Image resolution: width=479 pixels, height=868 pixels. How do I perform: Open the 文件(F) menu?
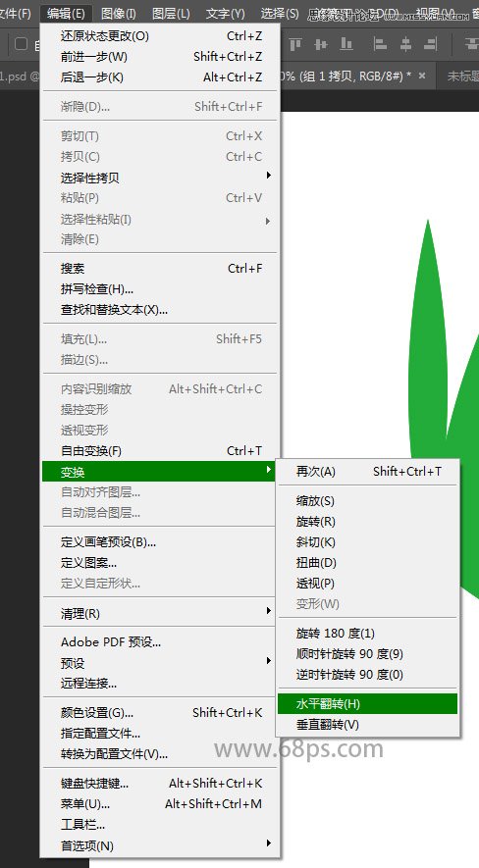(16, 14)
